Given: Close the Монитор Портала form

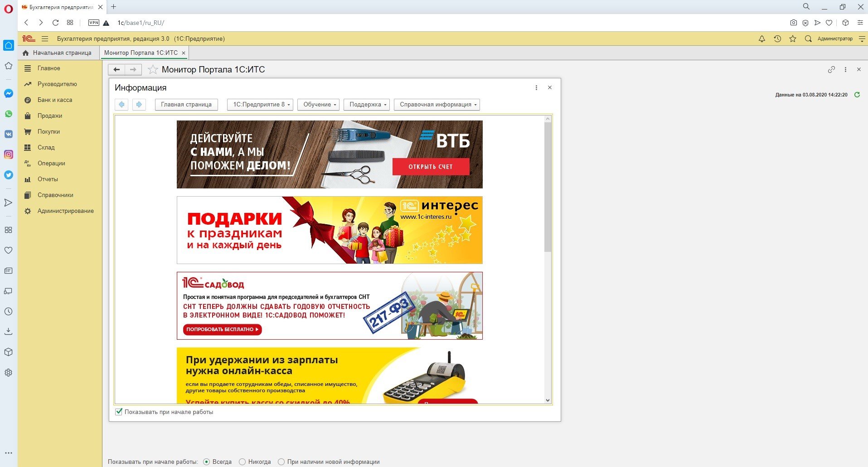Looking at the screenshot, I should pos(859,70).
